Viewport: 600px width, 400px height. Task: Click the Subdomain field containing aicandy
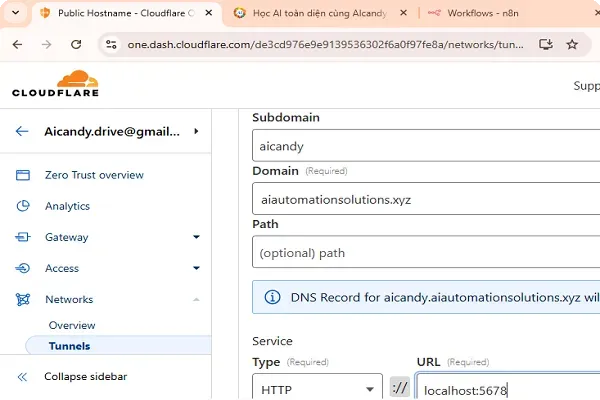pyautogui.click(x=426, y=146)
